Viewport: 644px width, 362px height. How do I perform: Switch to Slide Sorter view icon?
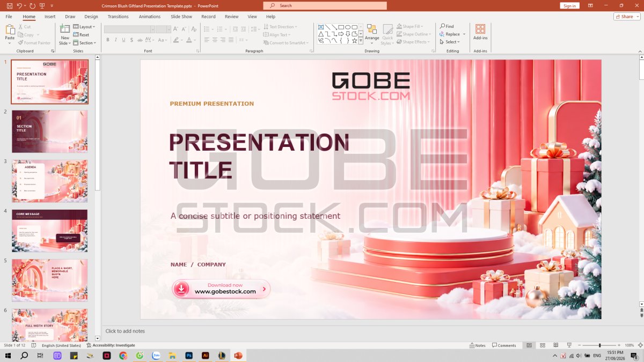542,345
